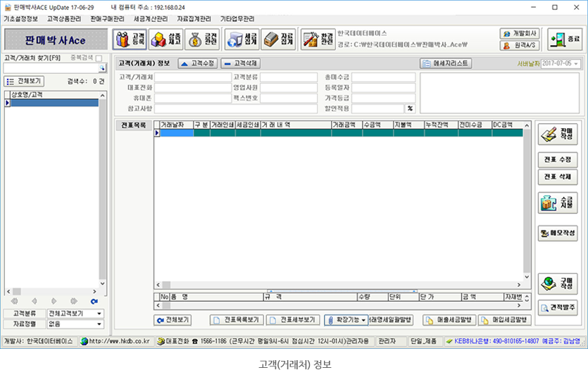Toggle the 중복검색 checkbox

(99, 58)
